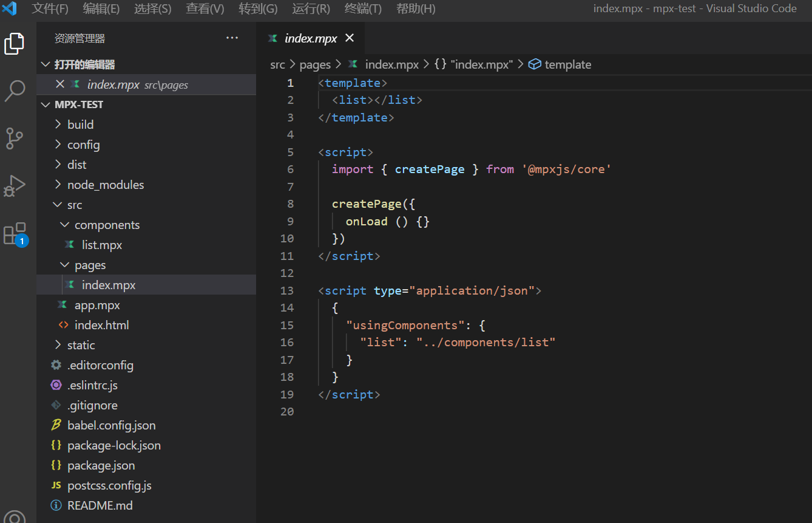812x523 pixels.
Task: Expand the dist folder
Action: (58, 165)
